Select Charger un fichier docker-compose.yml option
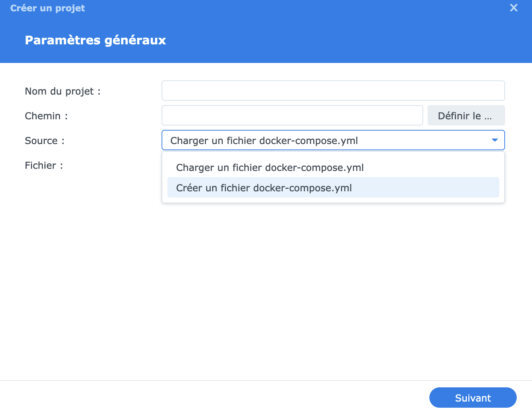532x411 pixels. click(333, 168)
